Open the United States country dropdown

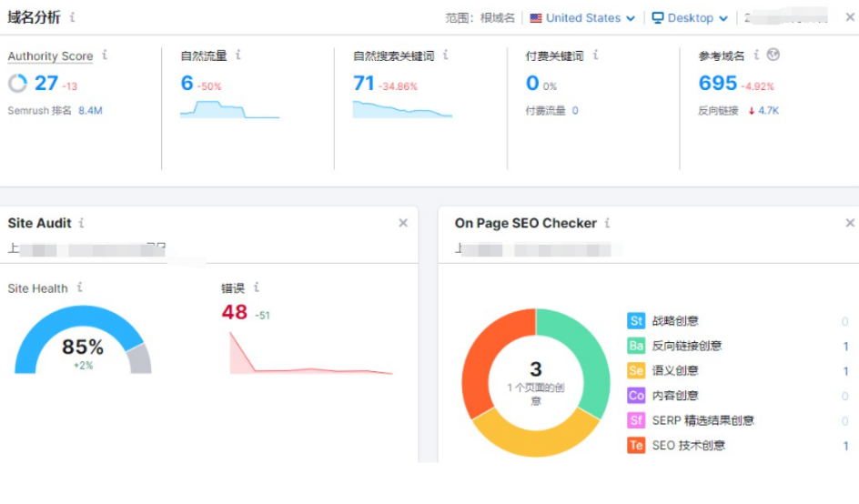tap(582, 18)
